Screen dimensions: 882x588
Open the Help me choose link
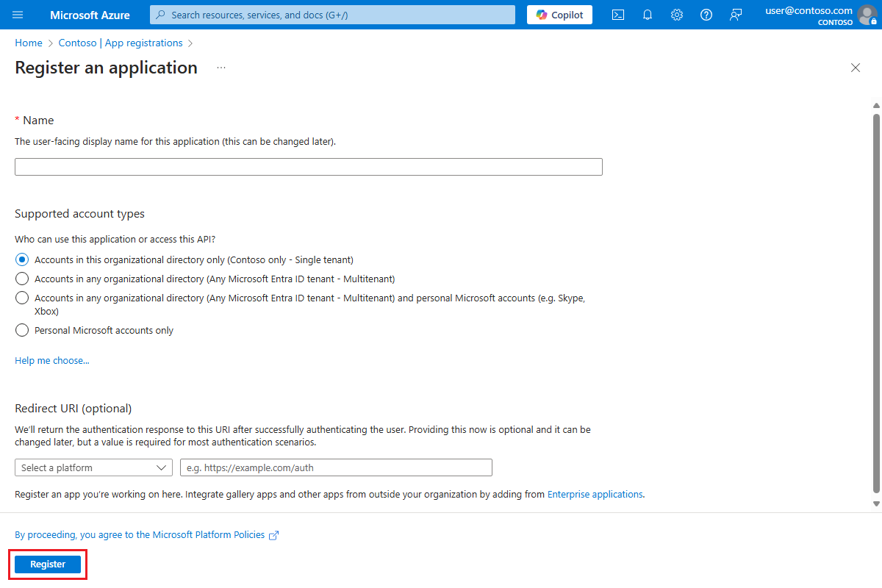(52, 361)
